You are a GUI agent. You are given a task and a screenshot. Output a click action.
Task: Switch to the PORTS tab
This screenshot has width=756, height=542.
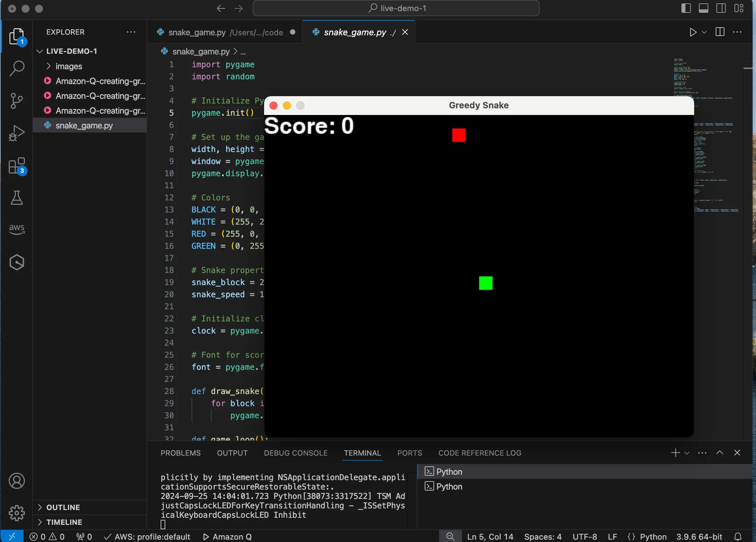pyautogui.click(x=410, y=453)
